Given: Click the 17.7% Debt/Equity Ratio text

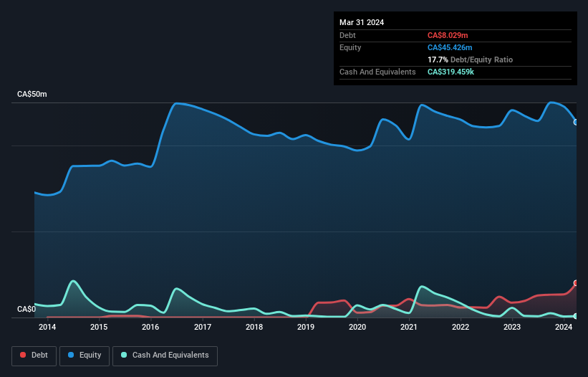Looking at the screenshot, I should pyautogui.click(x=470, y=59).
